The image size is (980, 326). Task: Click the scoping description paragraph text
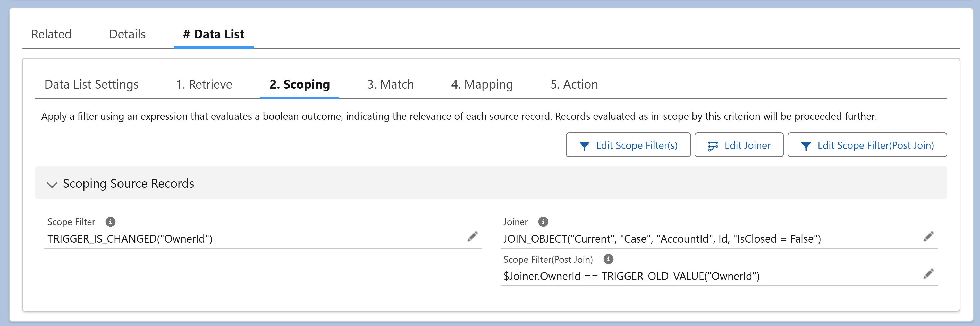coord(459,116)
